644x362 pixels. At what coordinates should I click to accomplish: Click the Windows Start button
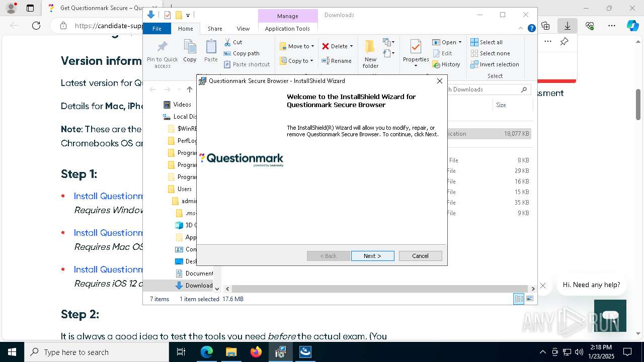point(12,352)
